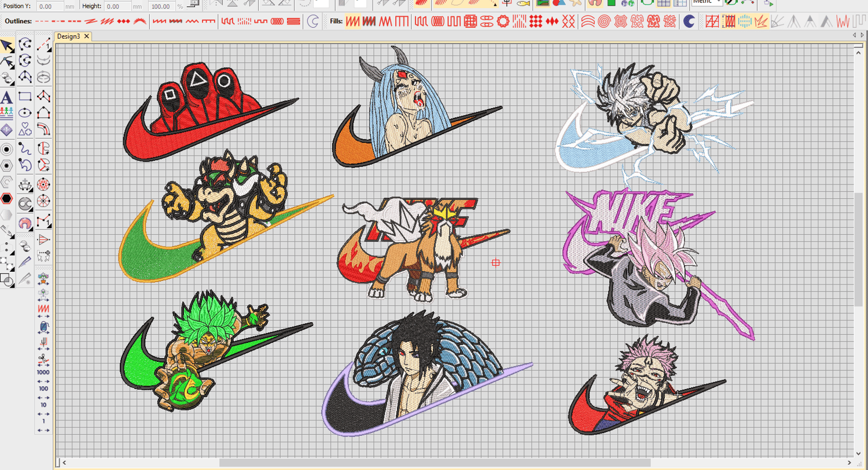Select the thin dashed Run outline stitch

click(42, 21)
